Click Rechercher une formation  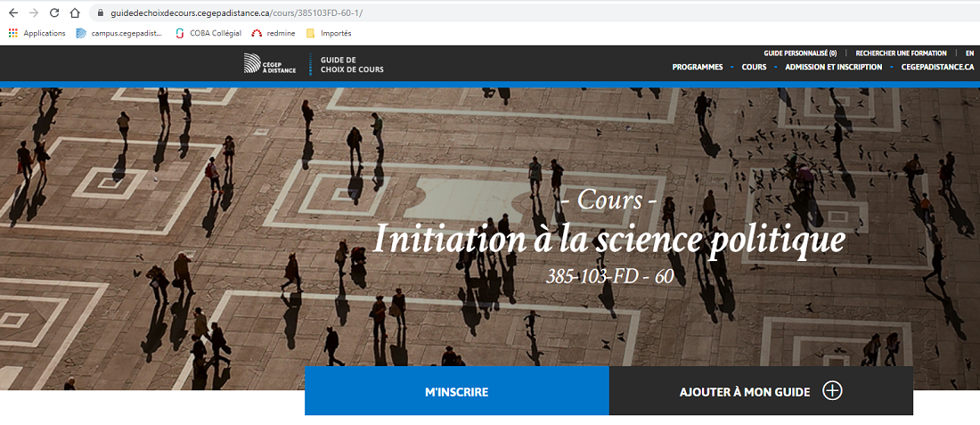pyautogui.click(x=901, y=53)
